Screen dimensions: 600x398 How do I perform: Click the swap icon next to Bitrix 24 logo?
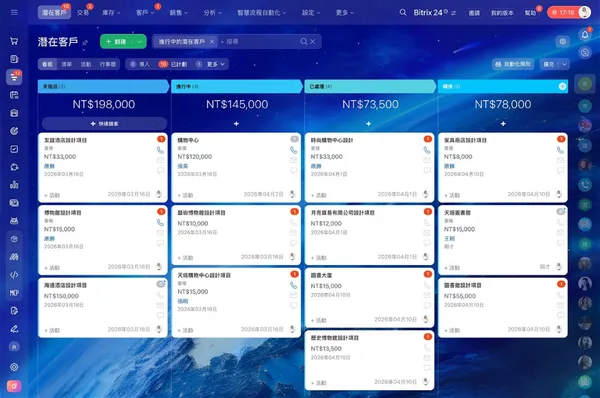tap(453, 13)
